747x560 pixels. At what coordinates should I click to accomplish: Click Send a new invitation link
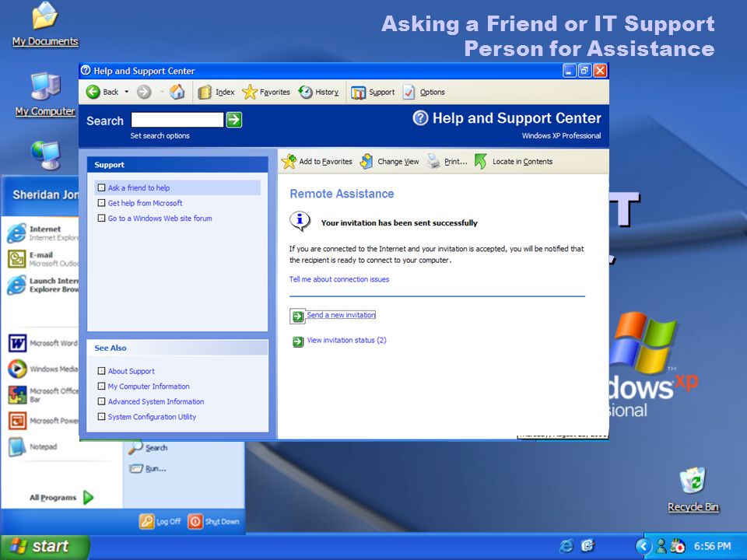341,315
